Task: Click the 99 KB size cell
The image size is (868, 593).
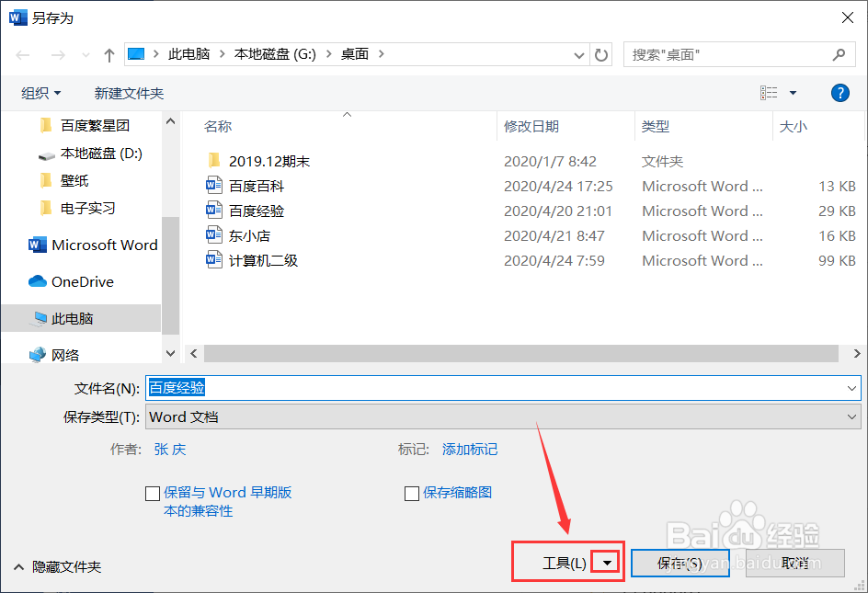Action: tap(837, 260)
